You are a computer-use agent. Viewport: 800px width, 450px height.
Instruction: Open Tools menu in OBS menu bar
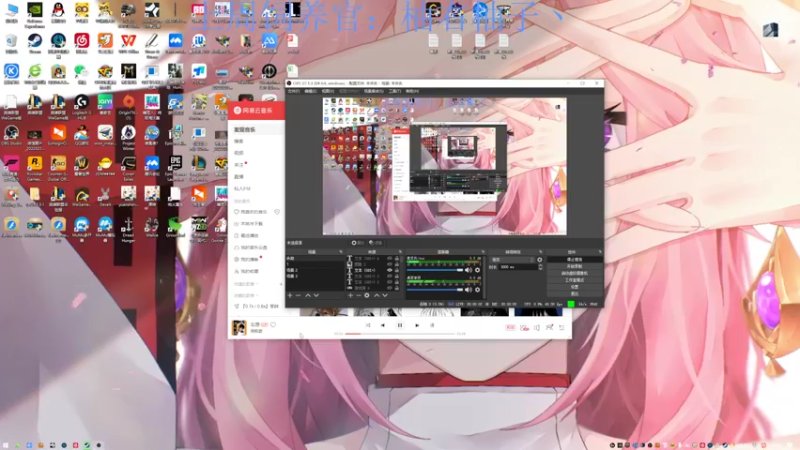point(395,91)
